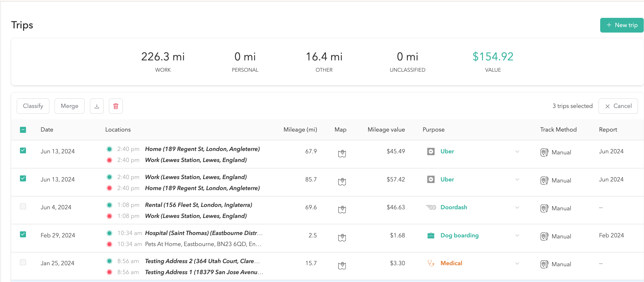The width and height of the screenshot is (644, 282).
Task: Uncheck the Feb 29, 2024 trip
Action: click(x=23, y=234)
